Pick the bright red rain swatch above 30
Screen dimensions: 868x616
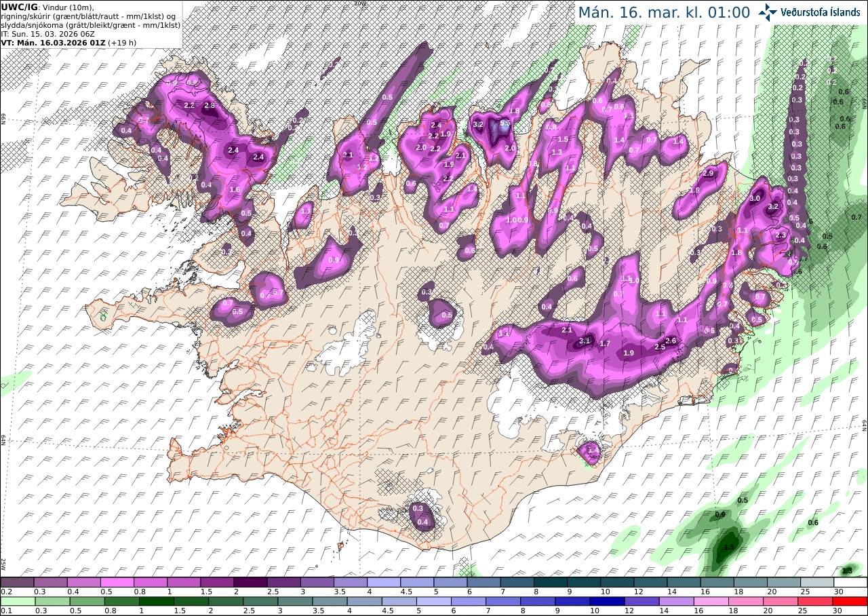click(850, 601)
